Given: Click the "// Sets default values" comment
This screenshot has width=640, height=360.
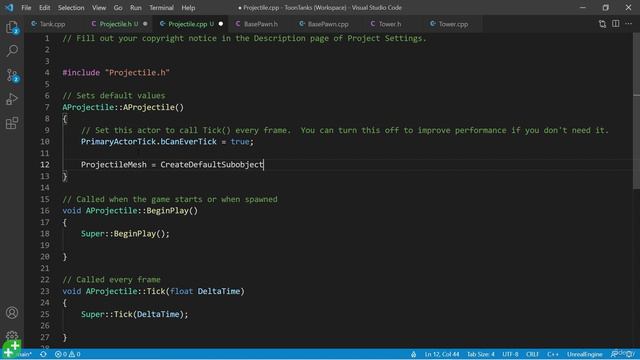Looking at the screenshot, I should 114,96.
